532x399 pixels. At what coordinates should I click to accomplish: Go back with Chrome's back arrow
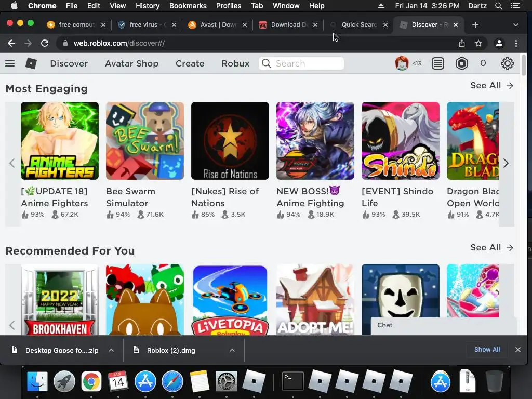(11, 43)
